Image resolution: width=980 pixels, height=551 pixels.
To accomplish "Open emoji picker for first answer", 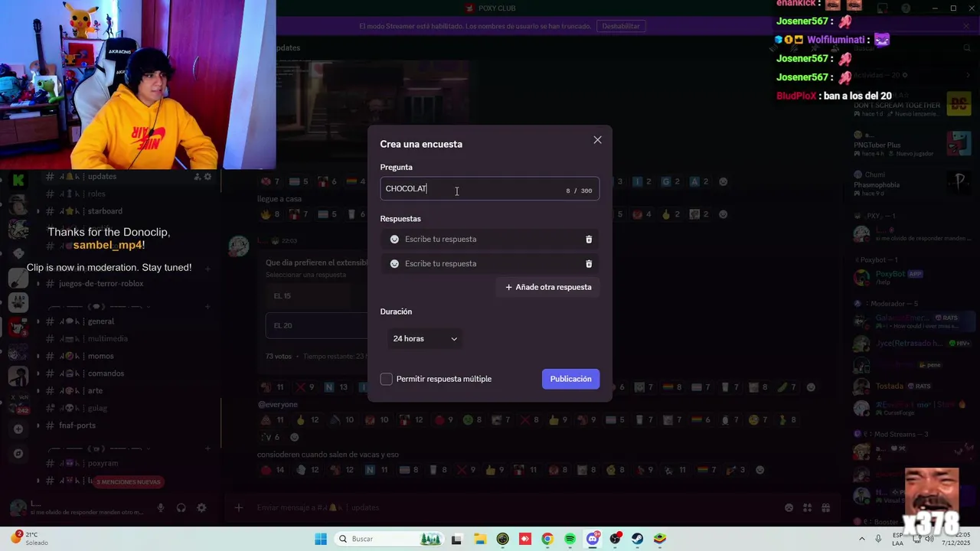I will pos(394,240).
